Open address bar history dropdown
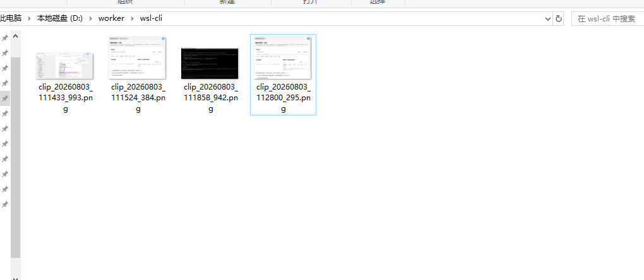The width and height of the screenshot is (644, 280). (x=548, y=18)
